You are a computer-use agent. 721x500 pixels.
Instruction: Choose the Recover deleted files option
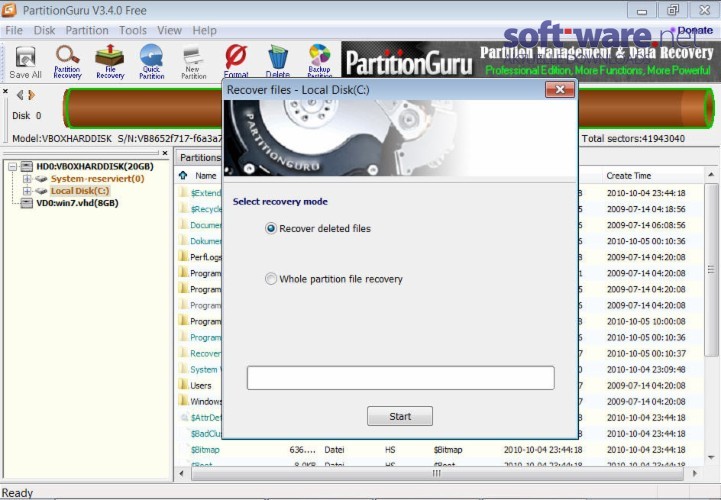(x=318, y=228)
